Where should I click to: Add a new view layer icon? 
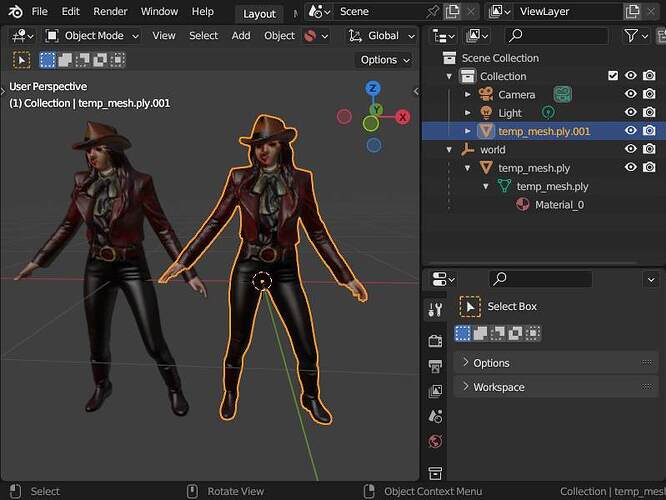[633, 12]
